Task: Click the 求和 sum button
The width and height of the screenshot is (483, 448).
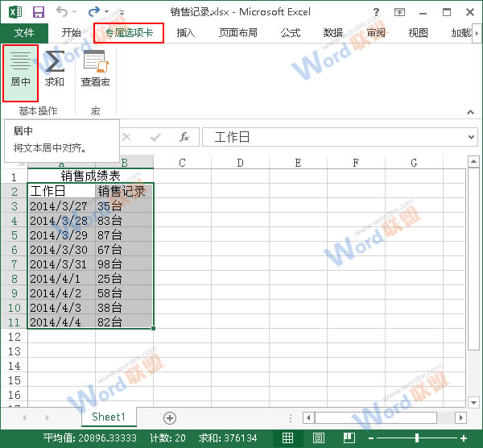Action: [54, 69]
